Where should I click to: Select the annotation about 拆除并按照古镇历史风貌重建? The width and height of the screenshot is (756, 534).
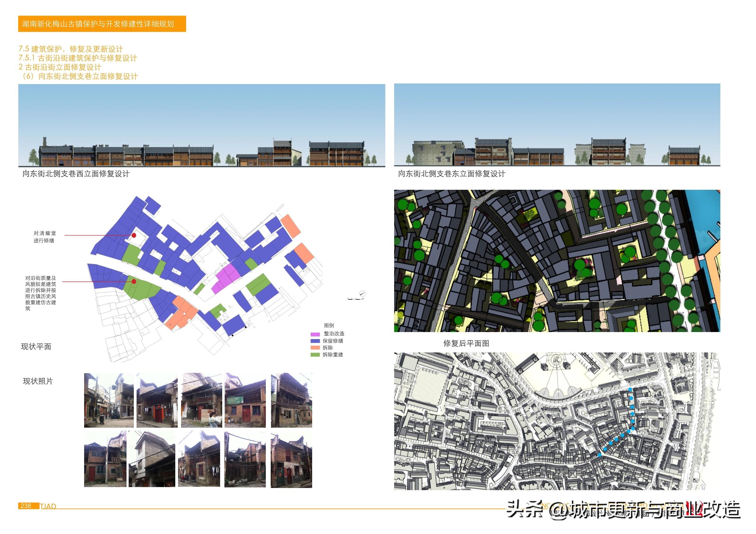41,293
